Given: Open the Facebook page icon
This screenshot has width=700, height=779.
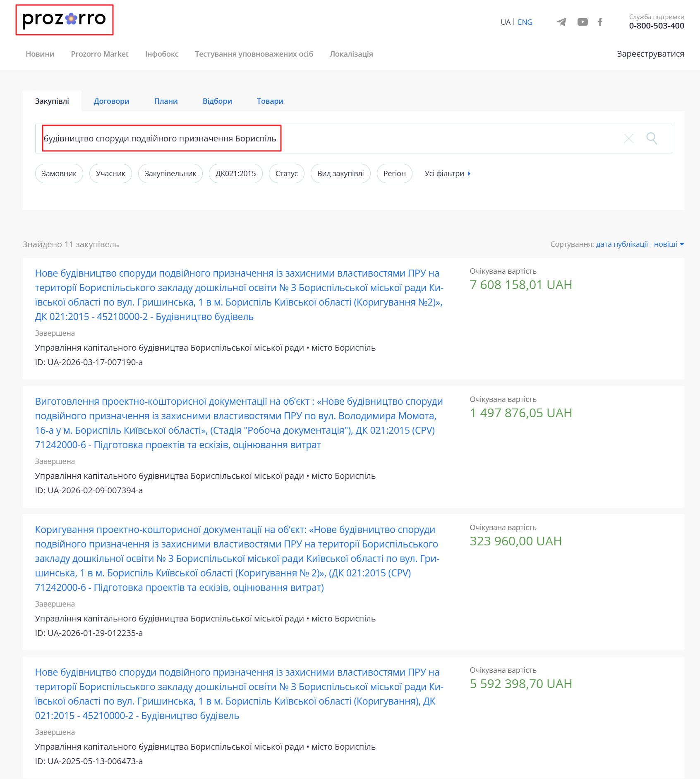Looking at the screenshot, I should click(600, 22).
